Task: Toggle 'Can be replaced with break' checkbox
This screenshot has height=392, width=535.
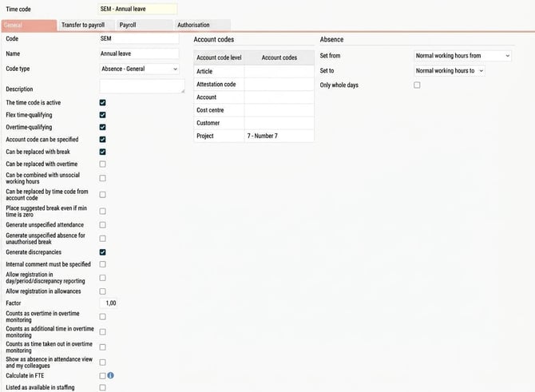Action: pos(102,152)
